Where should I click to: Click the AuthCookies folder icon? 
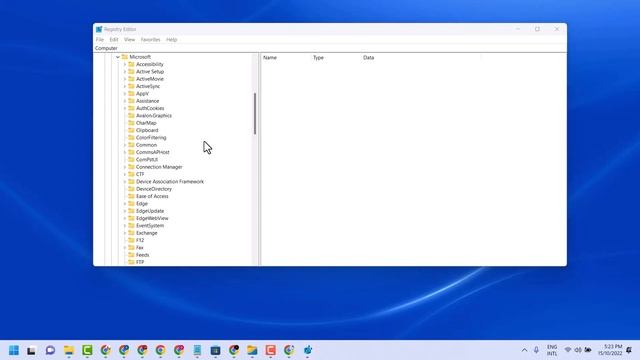(x=131, y=108)
